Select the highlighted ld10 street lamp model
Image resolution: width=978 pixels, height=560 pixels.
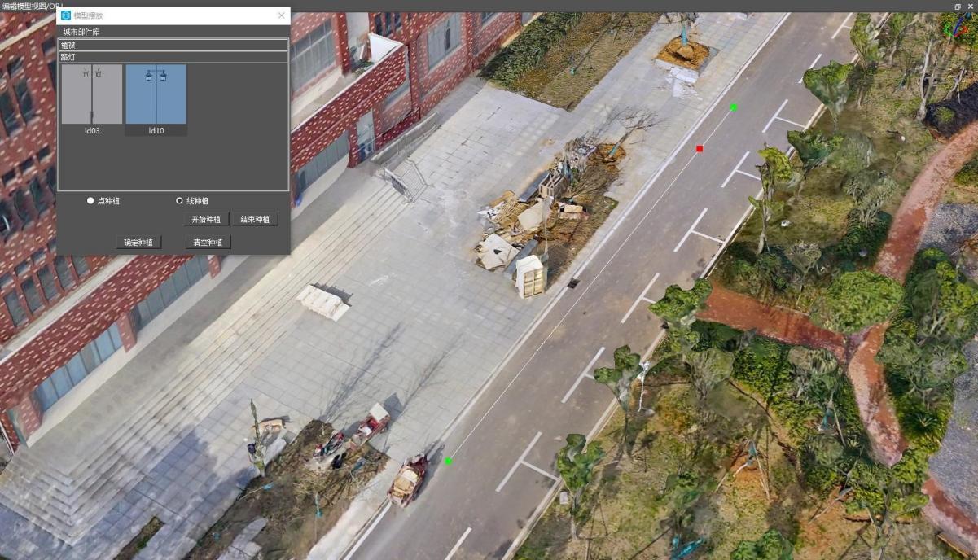tap(156, 100)
